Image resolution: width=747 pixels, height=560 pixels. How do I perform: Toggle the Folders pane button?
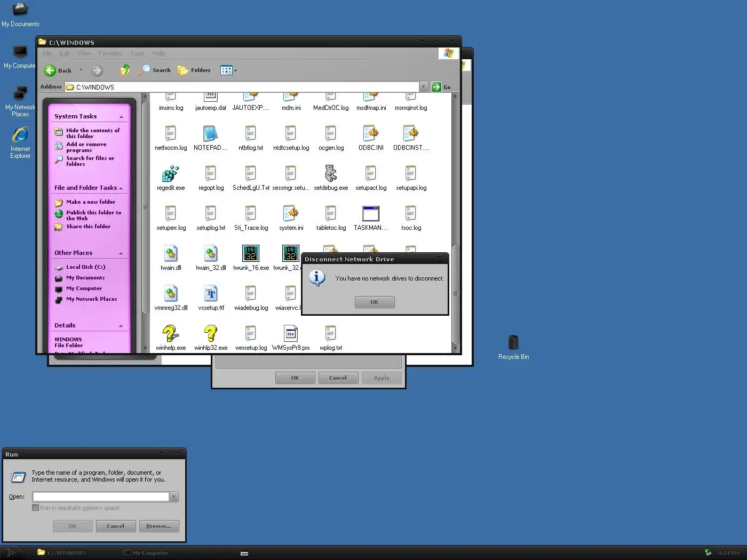pos(194,70)
